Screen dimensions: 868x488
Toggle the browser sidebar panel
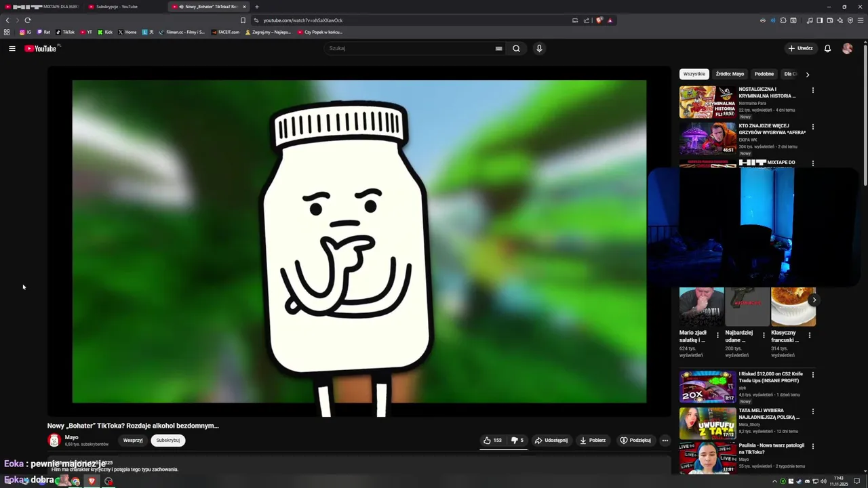(819, 20)
